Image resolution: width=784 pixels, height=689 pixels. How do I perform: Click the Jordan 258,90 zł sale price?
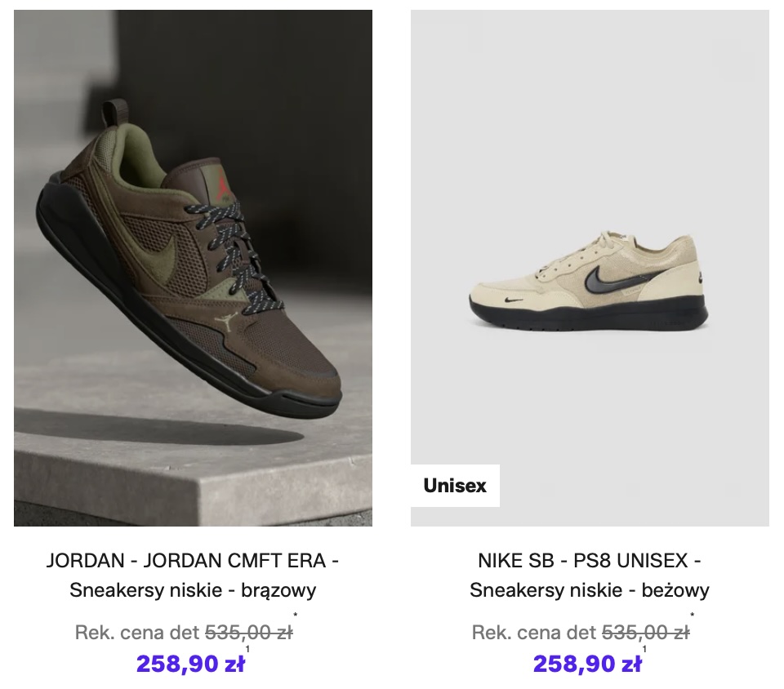pyautogui.click(x=190, y=664)
